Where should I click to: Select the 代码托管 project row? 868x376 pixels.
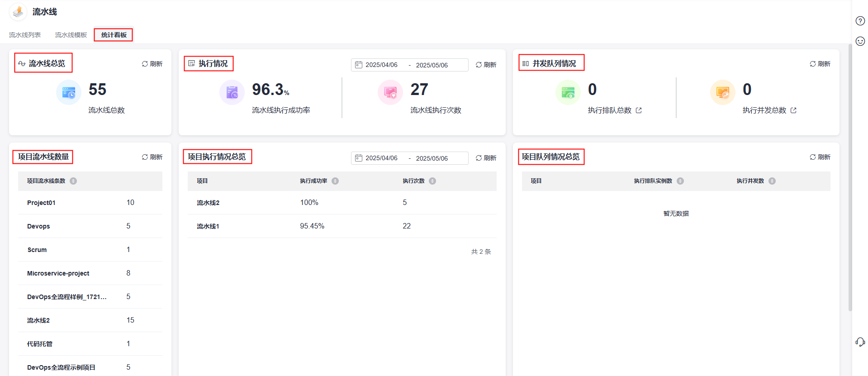[90, 344]
